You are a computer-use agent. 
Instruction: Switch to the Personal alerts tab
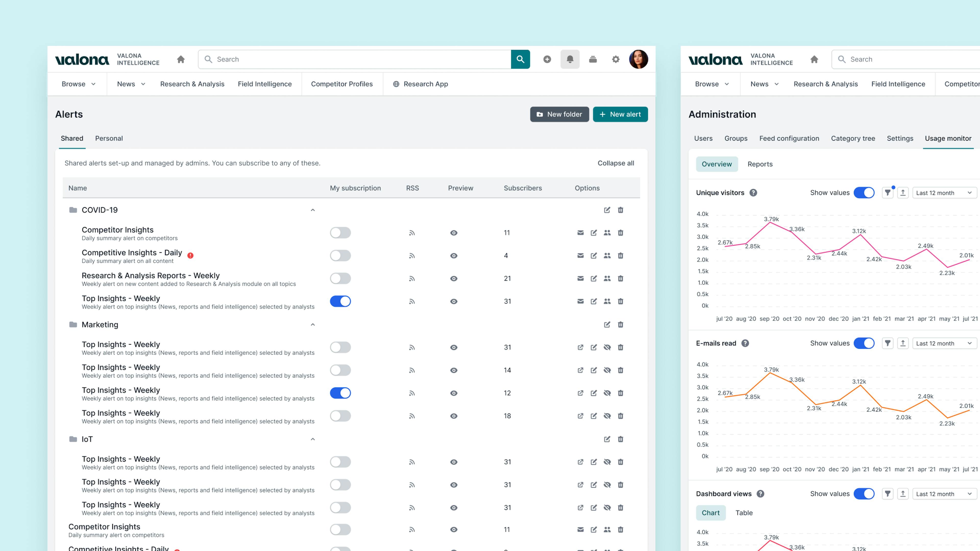109,139
